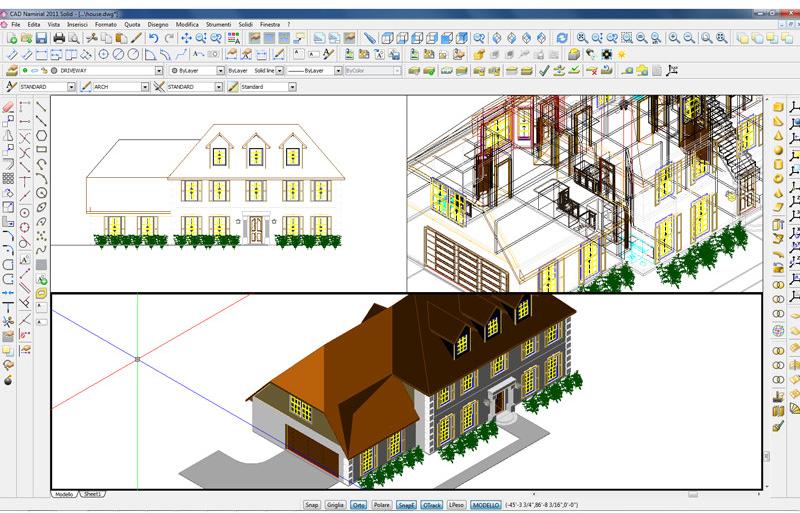The height and width of the screenshot is (513, 800).
Task: Switch to the Sheet1 tab
Action: point(93,494)
